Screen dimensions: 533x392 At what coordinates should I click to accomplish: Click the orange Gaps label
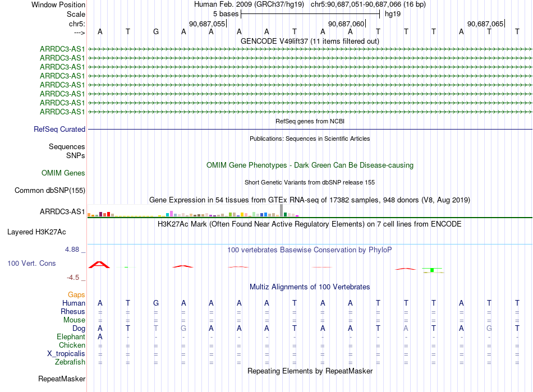pos(76,294)
